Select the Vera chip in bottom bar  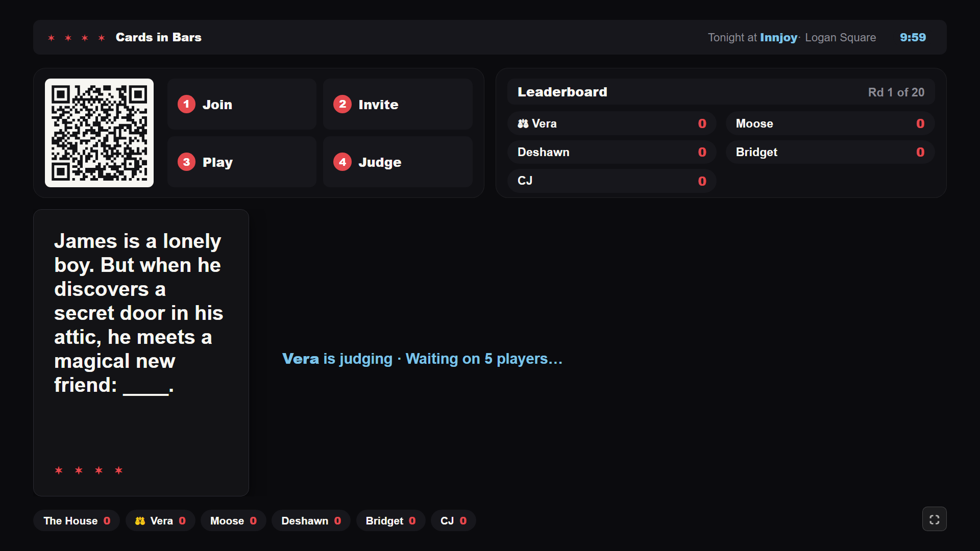[x=160, y=520]
